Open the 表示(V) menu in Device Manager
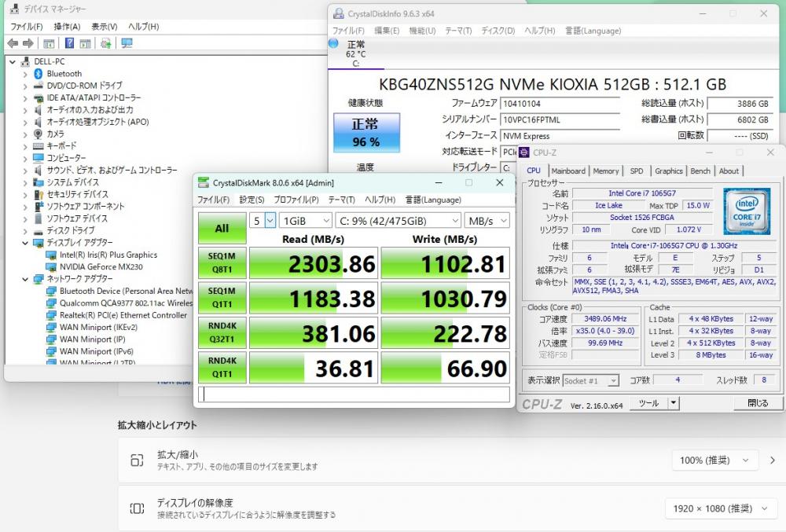786x532 pixels. click(105, 27)
